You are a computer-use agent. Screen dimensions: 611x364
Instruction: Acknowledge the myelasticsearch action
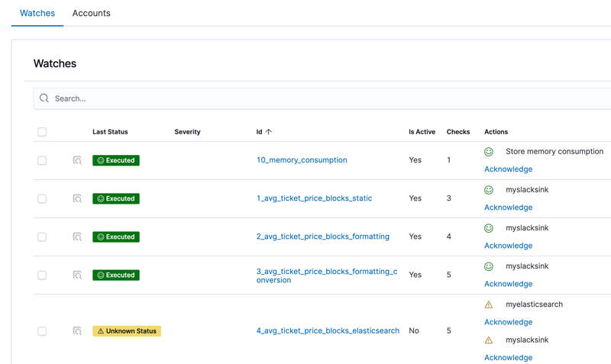click(x=508, y=321)
